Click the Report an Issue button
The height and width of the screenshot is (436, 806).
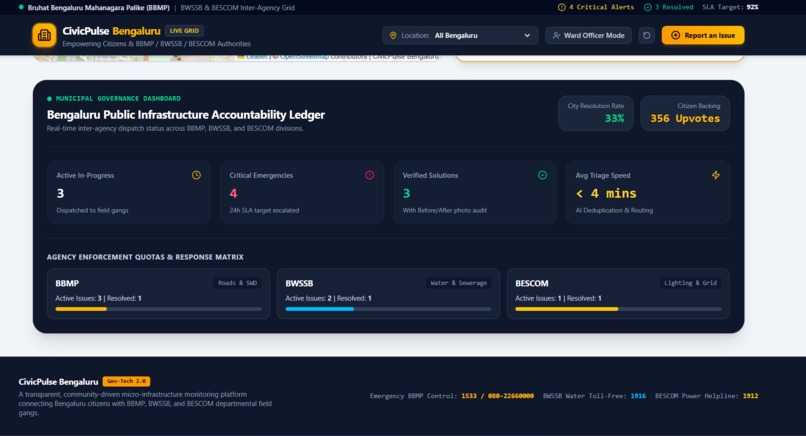coord(703,35)
